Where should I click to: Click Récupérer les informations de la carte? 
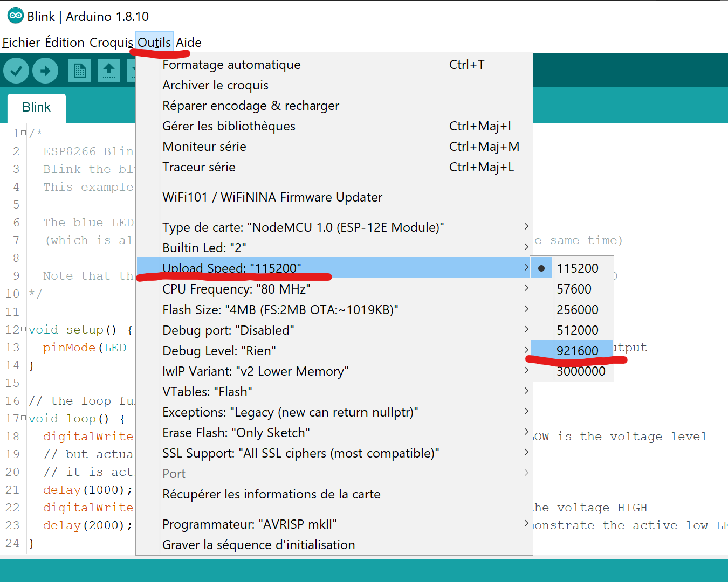334,494
